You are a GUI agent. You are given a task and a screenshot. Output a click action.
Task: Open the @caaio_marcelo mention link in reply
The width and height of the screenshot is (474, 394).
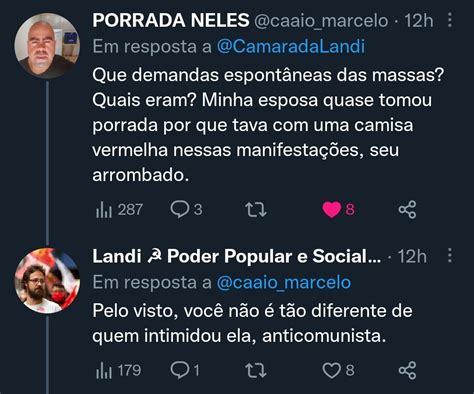pos(284,283)
